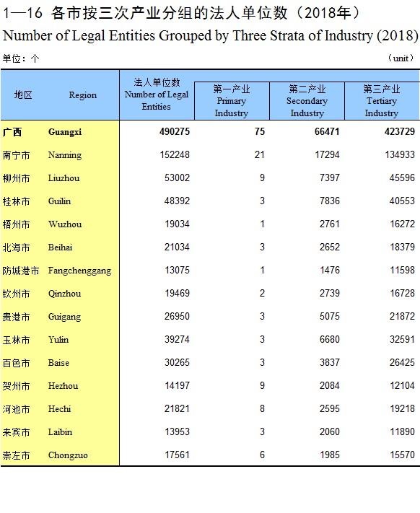Image resolution: width=420 pixels, height=513 pixels.
Task: Click the Number of Legal Entities header
Action: coord(157,95)
